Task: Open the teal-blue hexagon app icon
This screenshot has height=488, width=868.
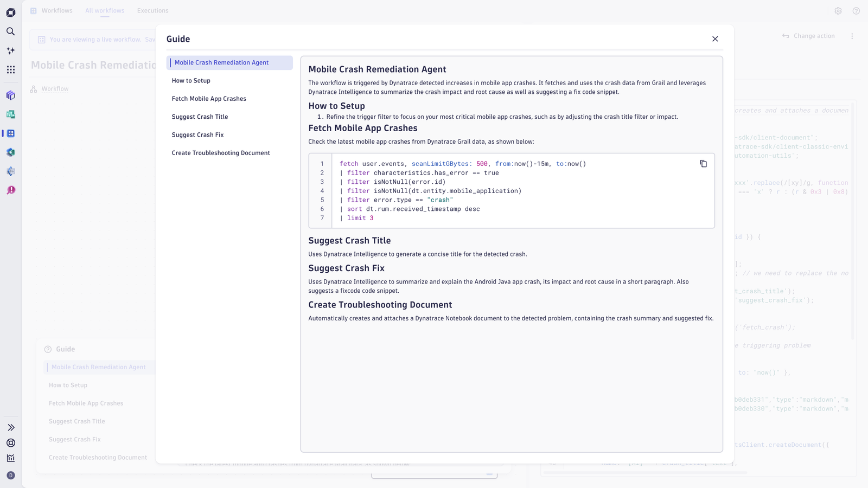Action: 10,152
